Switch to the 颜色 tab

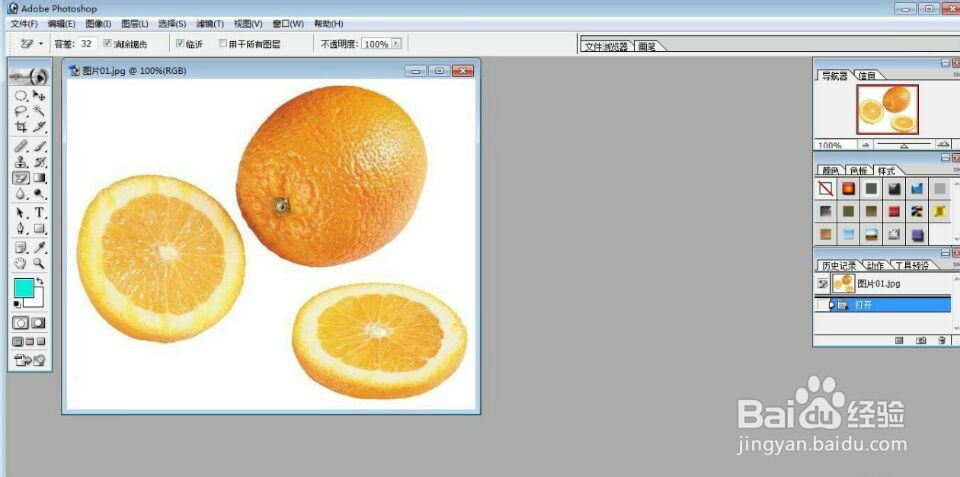(x=830, y=170)
